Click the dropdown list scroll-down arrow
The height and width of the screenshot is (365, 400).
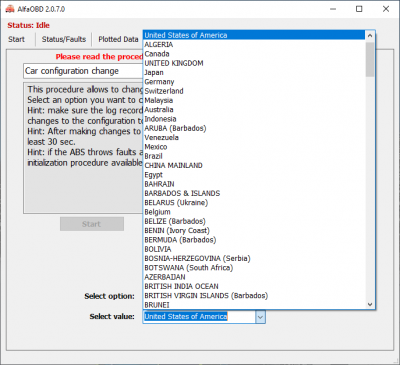[x=370, y=304]
